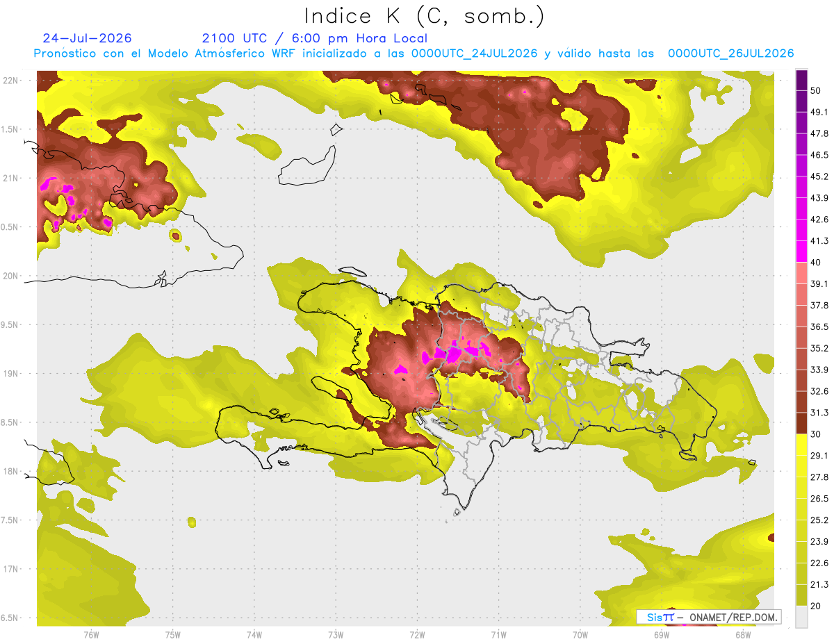Click the longitude label "75W"
Image resolution: width=834 pixels, height=644 pixels.
[x=173, y=635]
